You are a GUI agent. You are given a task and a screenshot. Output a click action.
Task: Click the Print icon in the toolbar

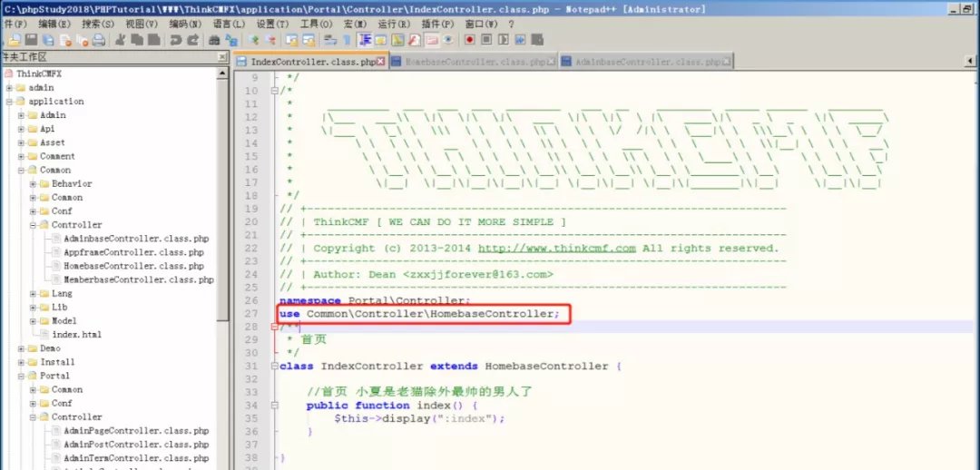click(x=99, y=40)
